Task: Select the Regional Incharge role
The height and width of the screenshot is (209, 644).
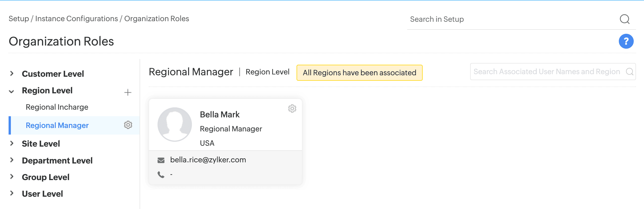Action: click(x=57, y=107)
